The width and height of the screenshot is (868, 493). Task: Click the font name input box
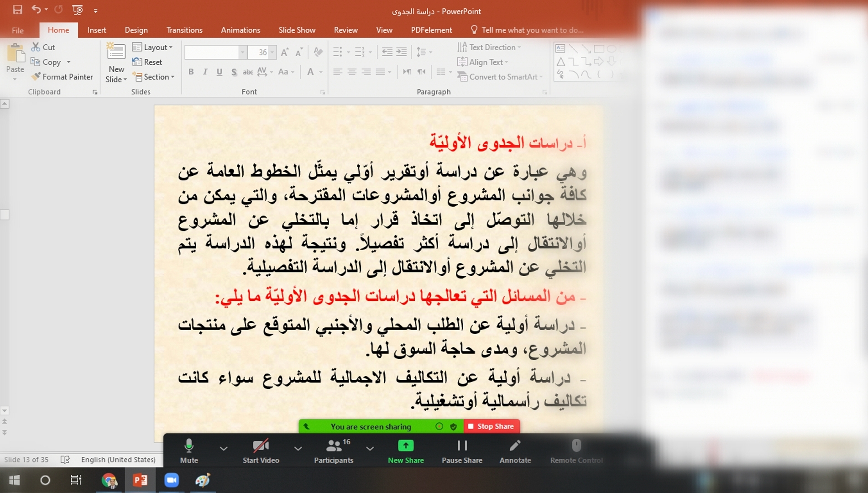[x=211, y=52]
